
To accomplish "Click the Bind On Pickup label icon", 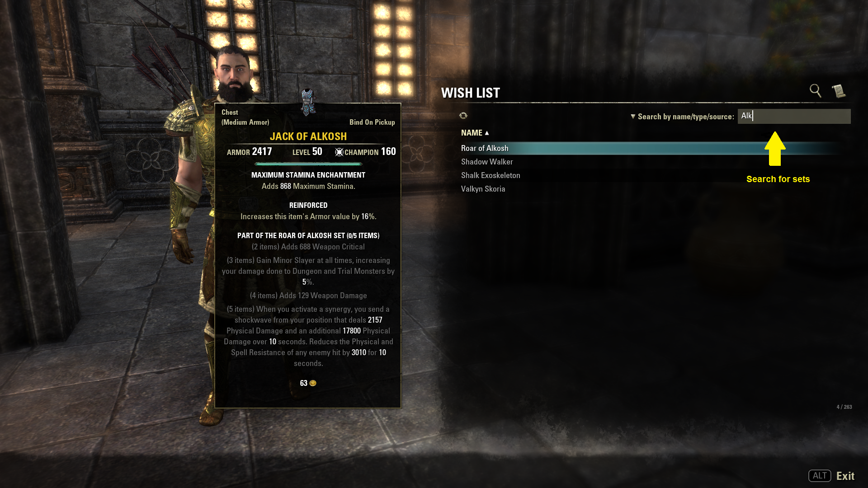I will point(371,122).
